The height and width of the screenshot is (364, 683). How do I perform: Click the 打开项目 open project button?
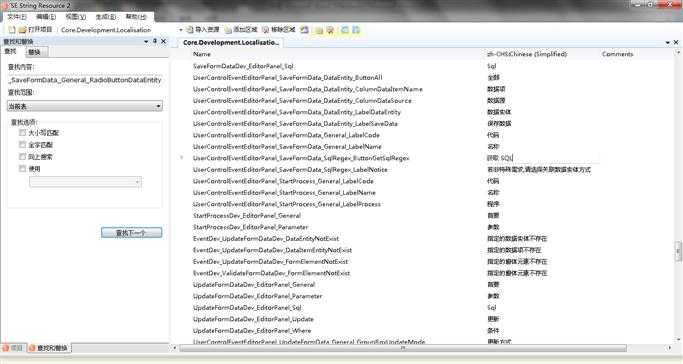36,30
